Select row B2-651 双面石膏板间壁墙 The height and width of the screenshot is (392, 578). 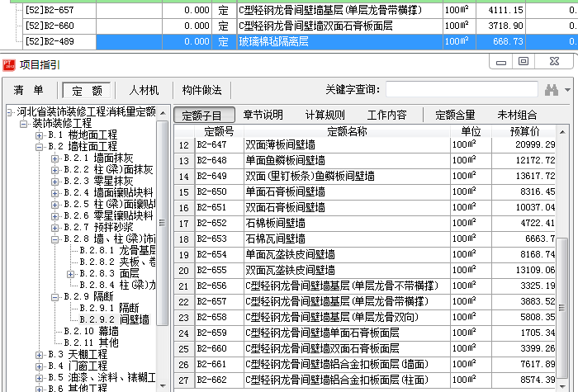tap(365, 208)
